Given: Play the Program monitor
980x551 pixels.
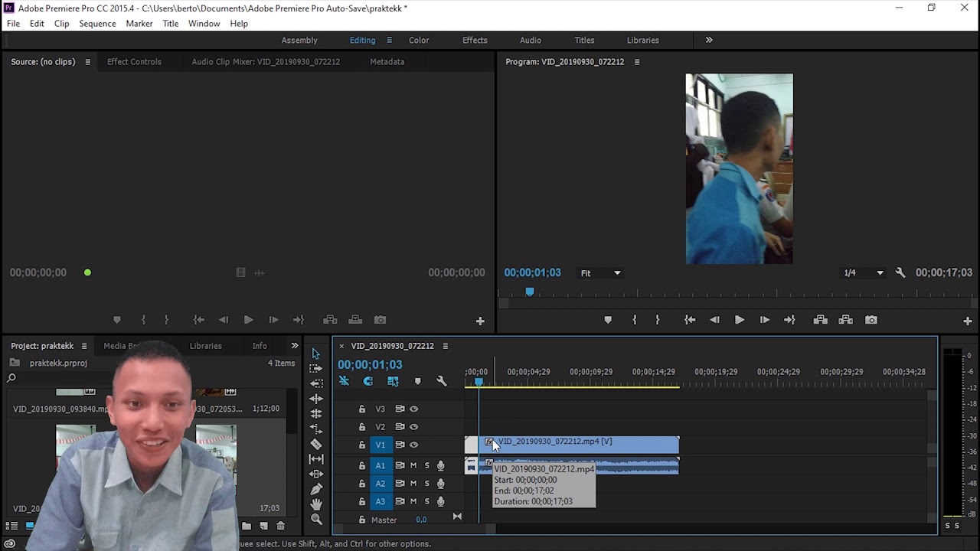Looking at the screenshot, I should [740, 320].
